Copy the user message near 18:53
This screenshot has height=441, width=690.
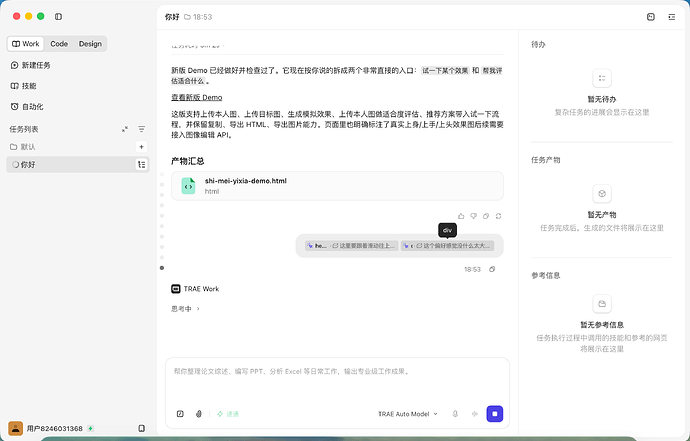tap(492, 269)
